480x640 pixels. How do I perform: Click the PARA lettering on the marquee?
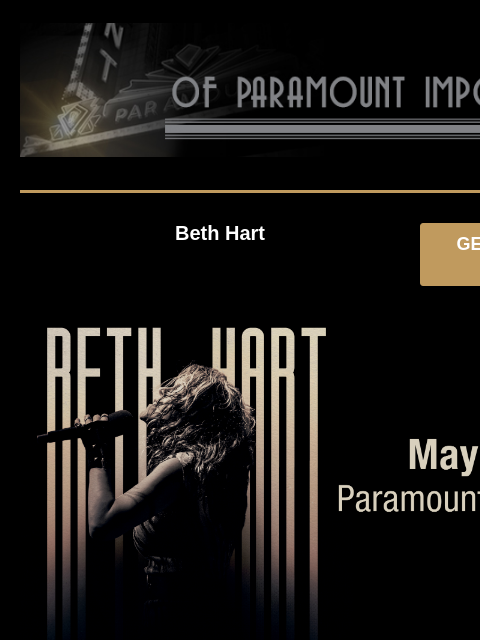coord(136,111)
